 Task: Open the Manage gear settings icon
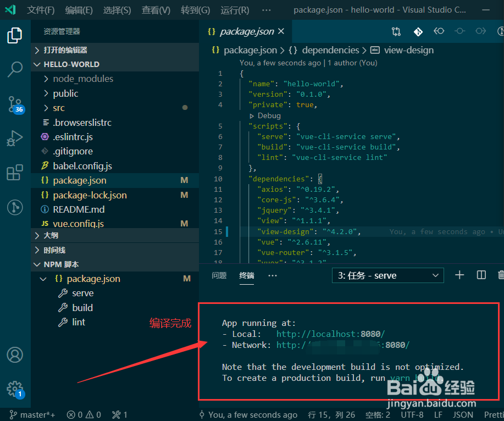[x=15, y=390]
